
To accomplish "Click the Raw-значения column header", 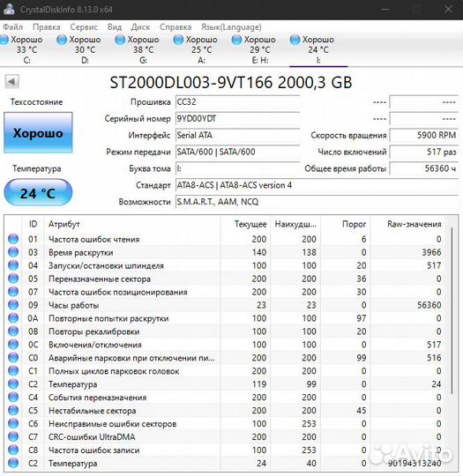I will [407, 224].
